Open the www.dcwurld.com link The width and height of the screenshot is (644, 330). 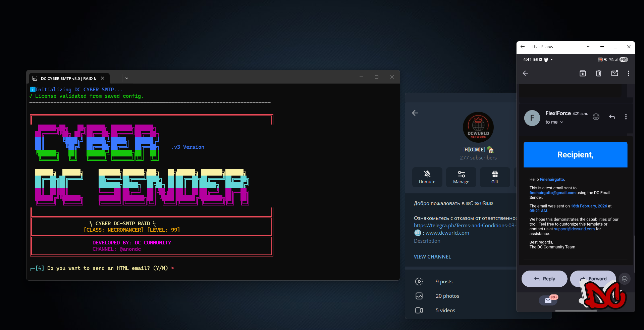pos(447,233)
